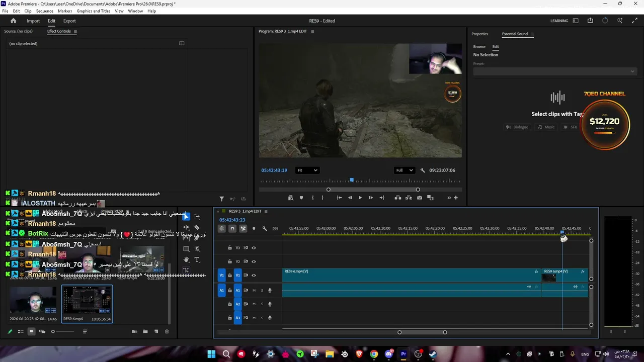Viewport: 644px width, 362px height.
Task: Toggle V1 track output eye
Action: (x=254, y=276)
